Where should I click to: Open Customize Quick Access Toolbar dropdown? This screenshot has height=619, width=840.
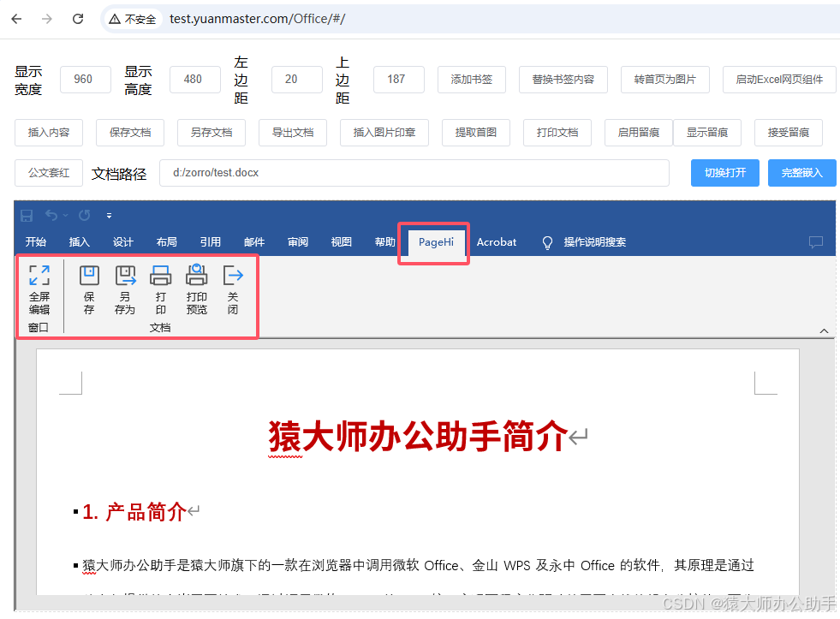click(109, 216)
